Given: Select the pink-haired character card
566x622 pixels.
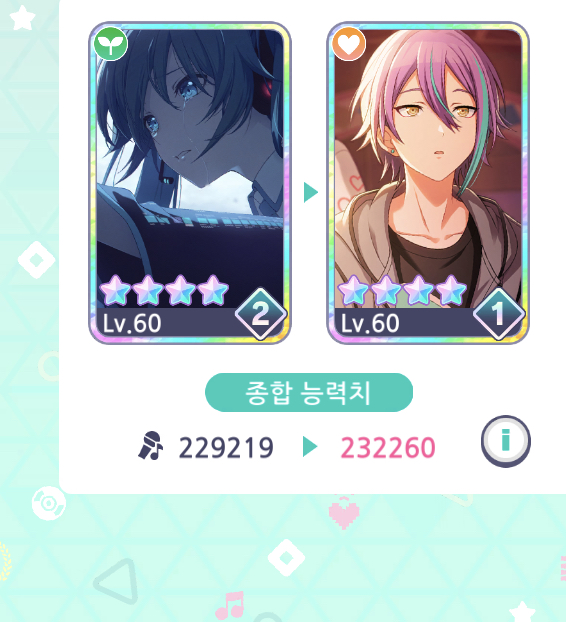Looking at the screenshot, I should click(428, 183).
